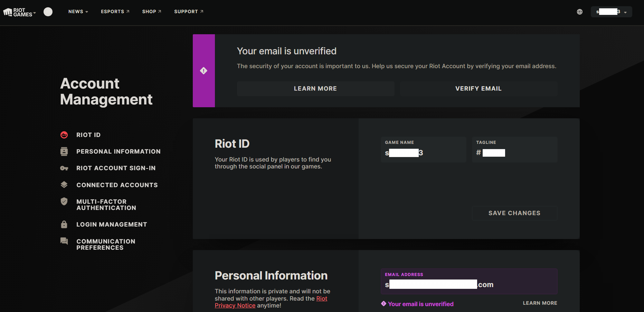Navigate to Connected Accounts

click(x=117, y=185)
